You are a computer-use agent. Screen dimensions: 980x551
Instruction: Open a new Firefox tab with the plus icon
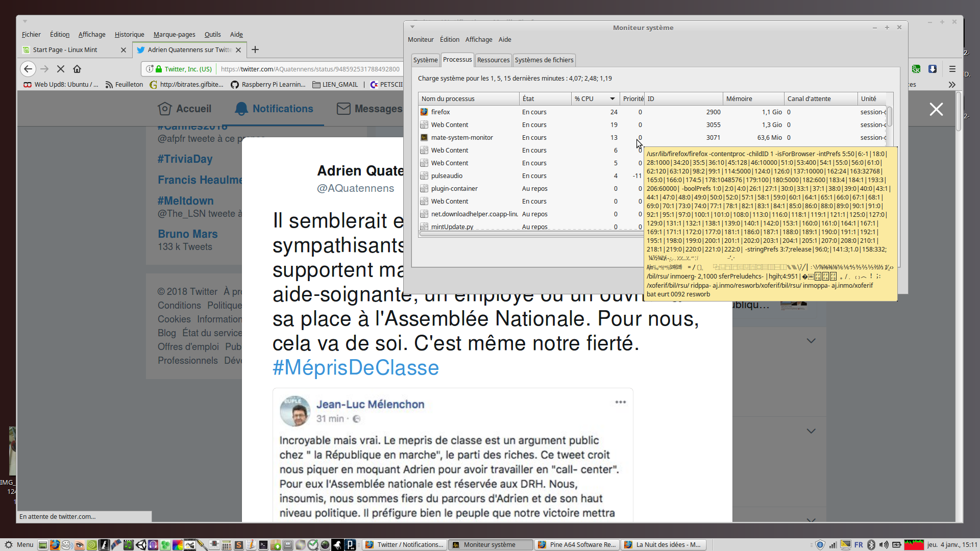255,49
